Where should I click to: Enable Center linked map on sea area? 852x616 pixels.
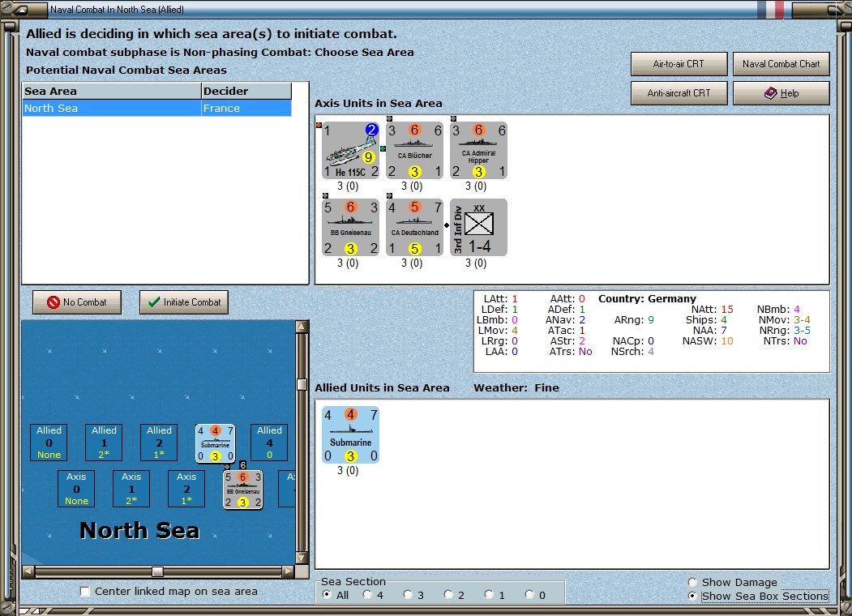[x=85, y=591]
